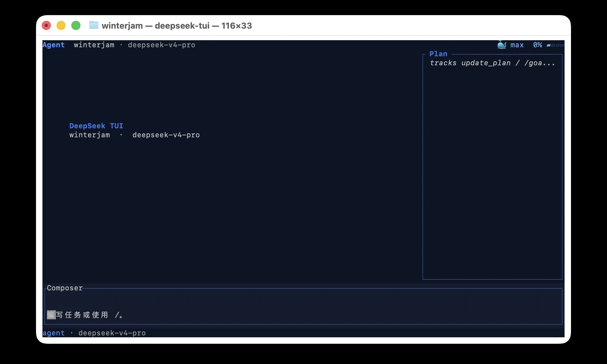Zoom the window with the green button
607x364 pixels.
76,25
